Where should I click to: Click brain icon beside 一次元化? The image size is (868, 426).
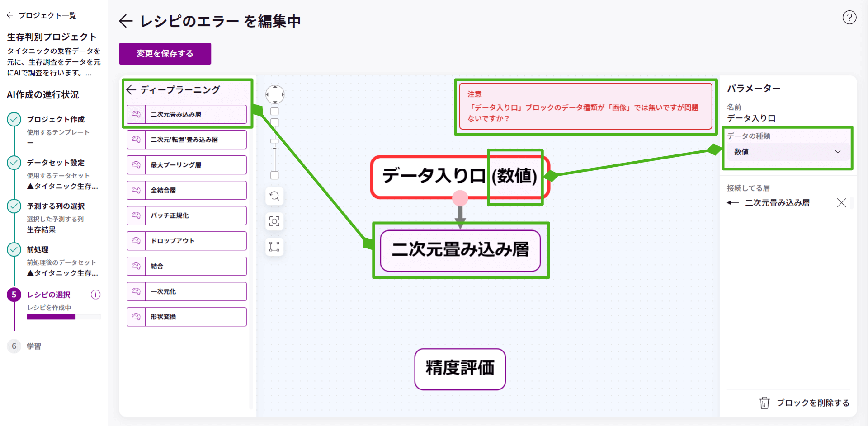(136, 291)
